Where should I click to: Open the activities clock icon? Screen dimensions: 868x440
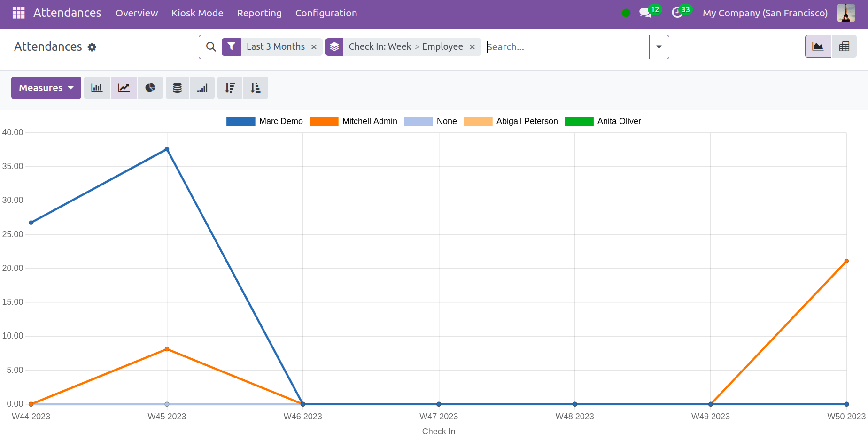point(677,13)
